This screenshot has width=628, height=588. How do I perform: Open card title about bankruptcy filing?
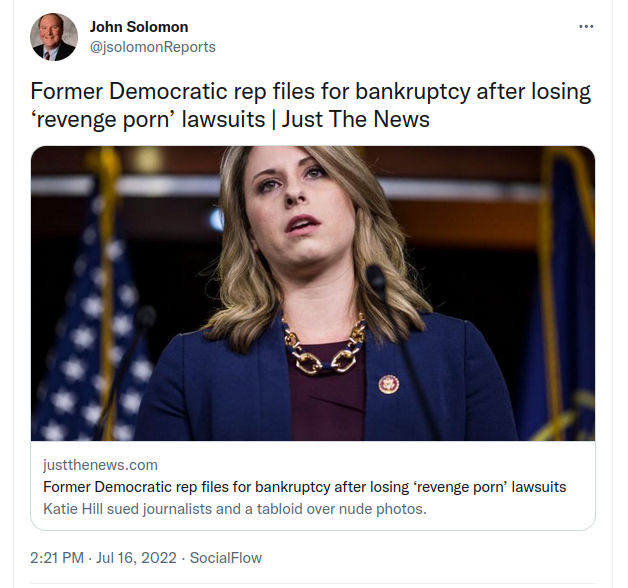click(304, 487)
